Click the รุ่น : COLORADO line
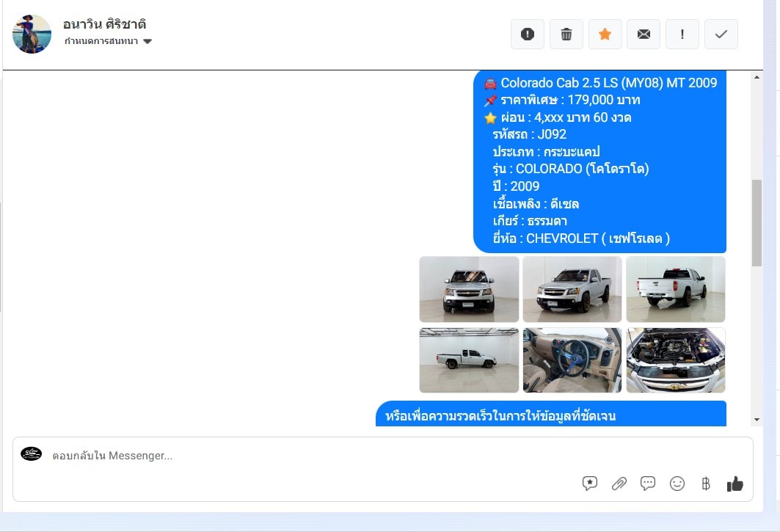This screenshot has width=780, height=532. coord(571,169)
